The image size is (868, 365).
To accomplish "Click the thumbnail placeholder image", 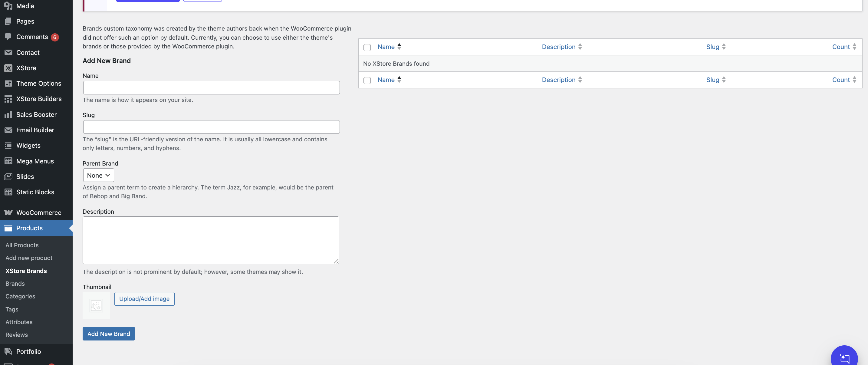I will [96, 306].
